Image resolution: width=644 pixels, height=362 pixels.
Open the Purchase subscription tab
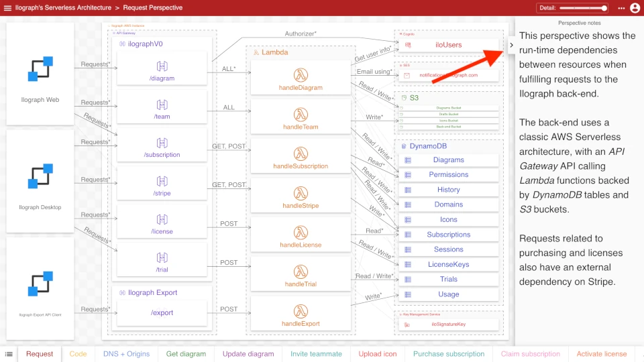tap(449, 354)
